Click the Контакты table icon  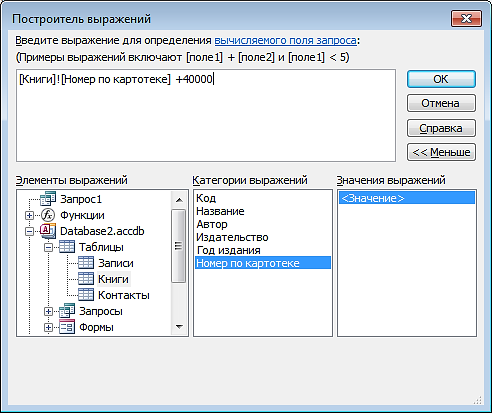[86, 295]
